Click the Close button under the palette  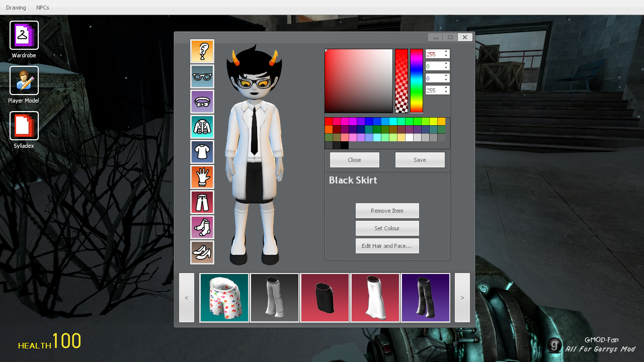point(355,160)
